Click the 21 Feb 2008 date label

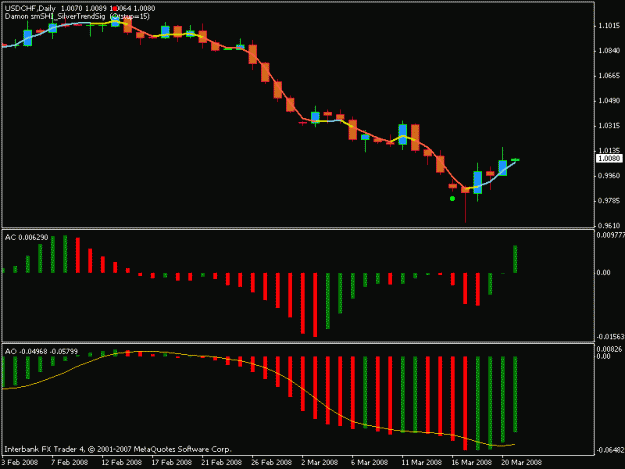point(221,463)
